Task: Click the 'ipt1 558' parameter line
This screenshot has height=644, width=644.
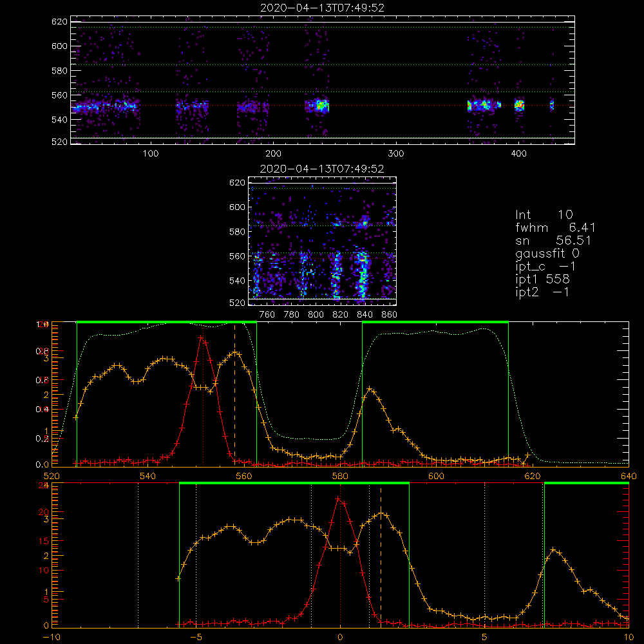Action: point(542,279)
